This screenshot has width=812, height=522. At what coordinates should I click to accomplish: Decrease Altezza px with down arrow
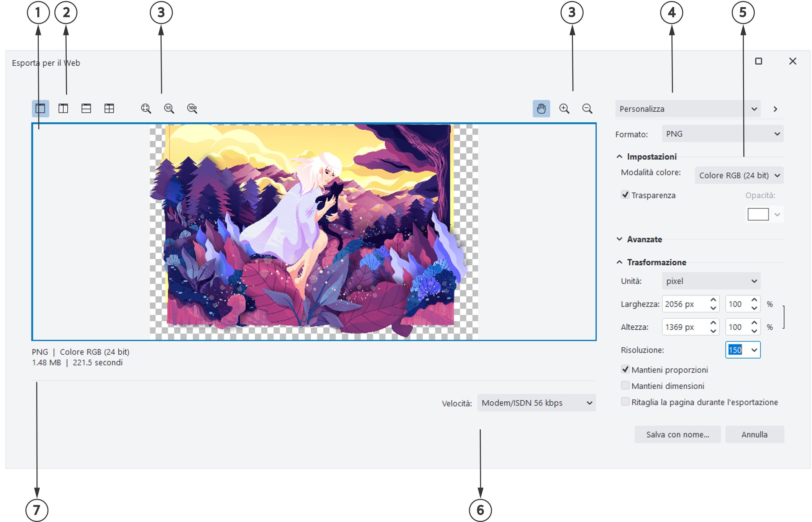pos(714,331)
